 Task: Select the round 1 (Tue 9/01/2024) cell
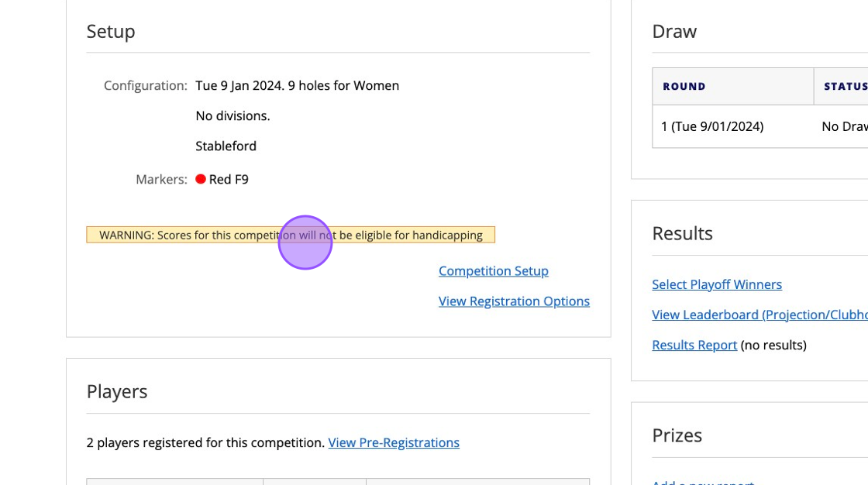tap(712, 126)
